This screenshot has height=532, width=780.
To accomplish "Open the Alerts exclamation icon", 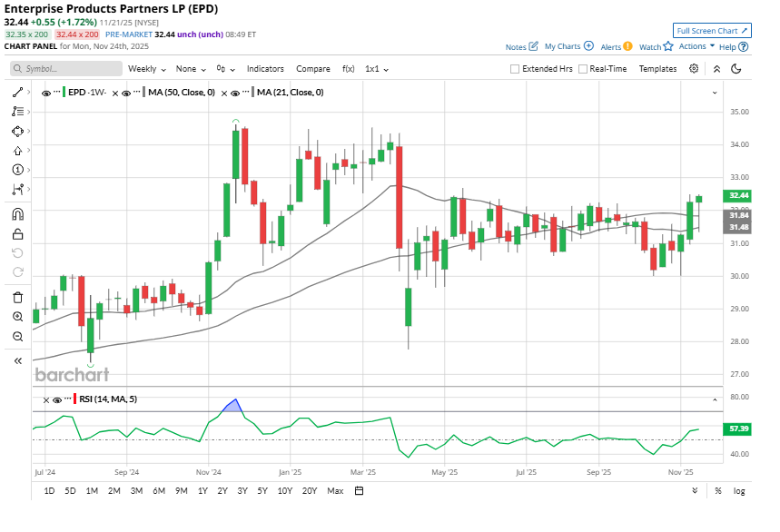I will (627, 46).
